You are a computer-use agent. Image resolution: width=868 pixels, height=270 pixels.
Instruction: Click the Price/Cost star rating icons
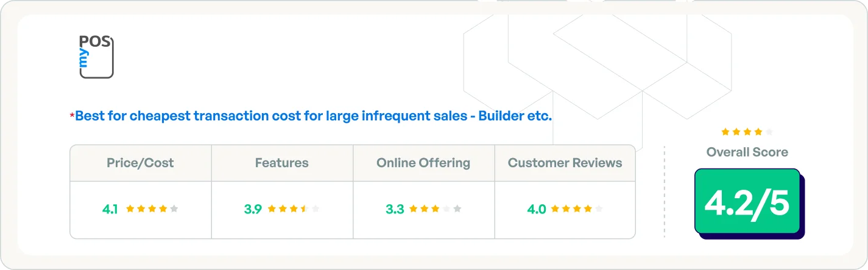pos(152,209)
